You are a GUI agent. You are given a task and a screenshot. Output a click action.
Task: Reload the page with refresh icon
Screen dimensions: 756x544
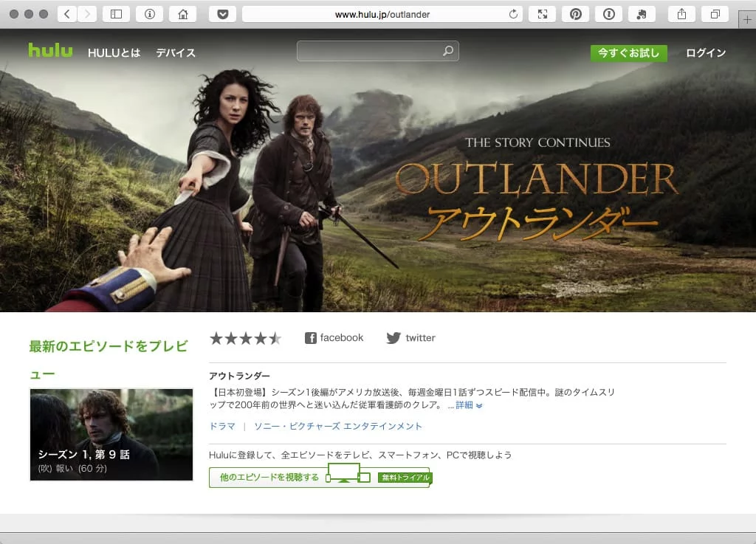pyautogui.click(x=514, y=14)
